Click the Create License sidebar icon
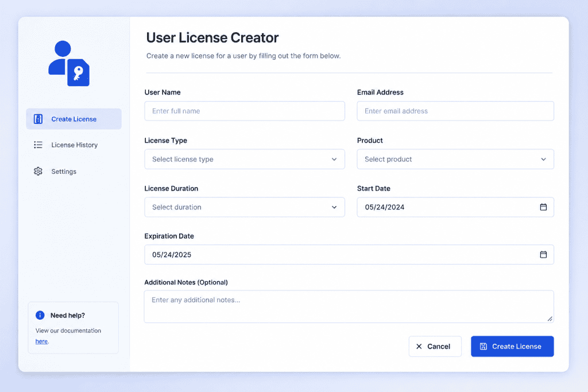 tap(38, 119)
